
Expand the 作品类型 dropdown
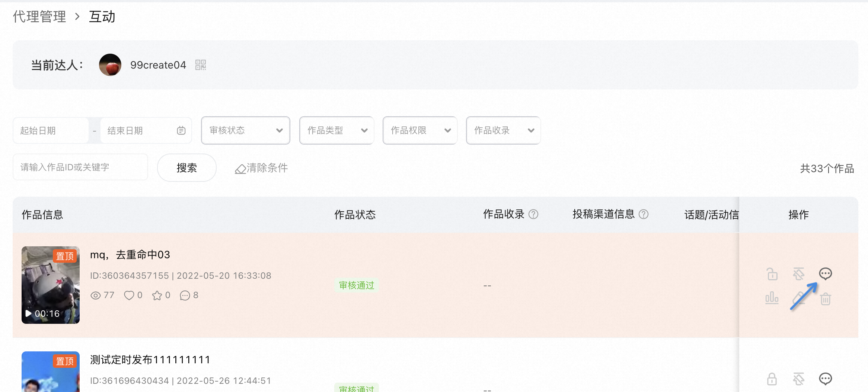tap(336, 130)
